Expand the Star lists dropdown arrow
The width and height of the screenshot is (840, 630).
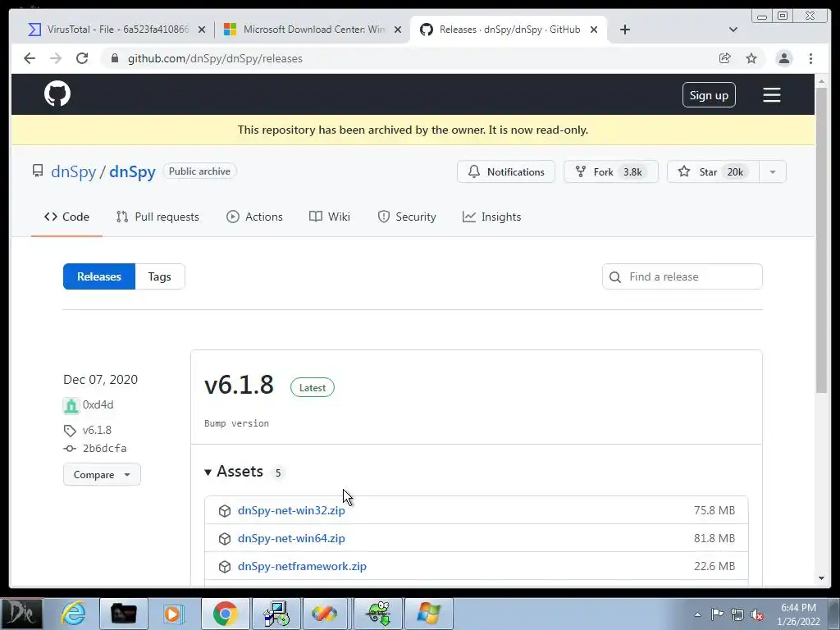tap(773, 171)
